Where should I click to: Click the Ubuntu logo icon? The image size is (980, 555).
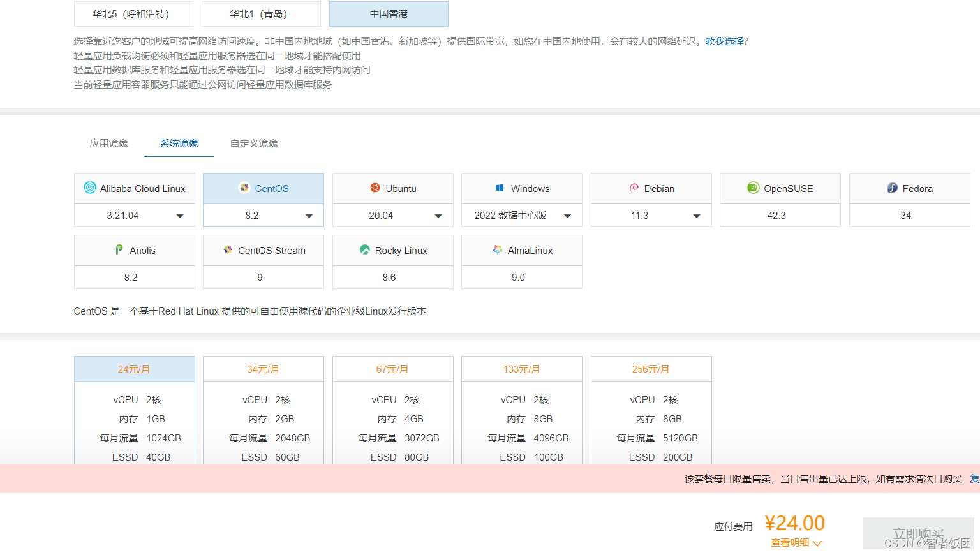coord(375,188)
